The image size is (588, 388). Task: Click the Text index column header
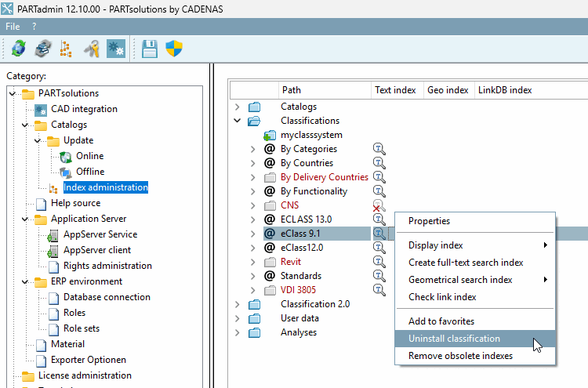(x=395, y=90)
